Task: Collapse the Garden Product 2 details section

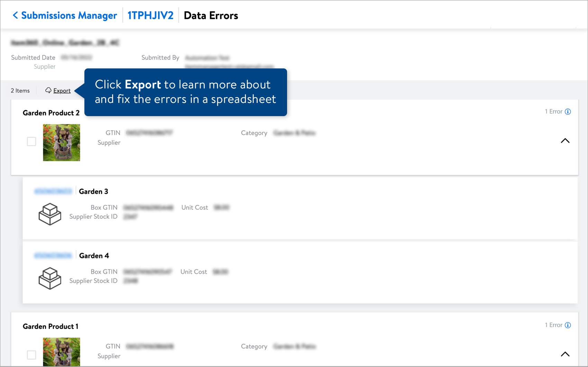Action: [x=565, y=141]
